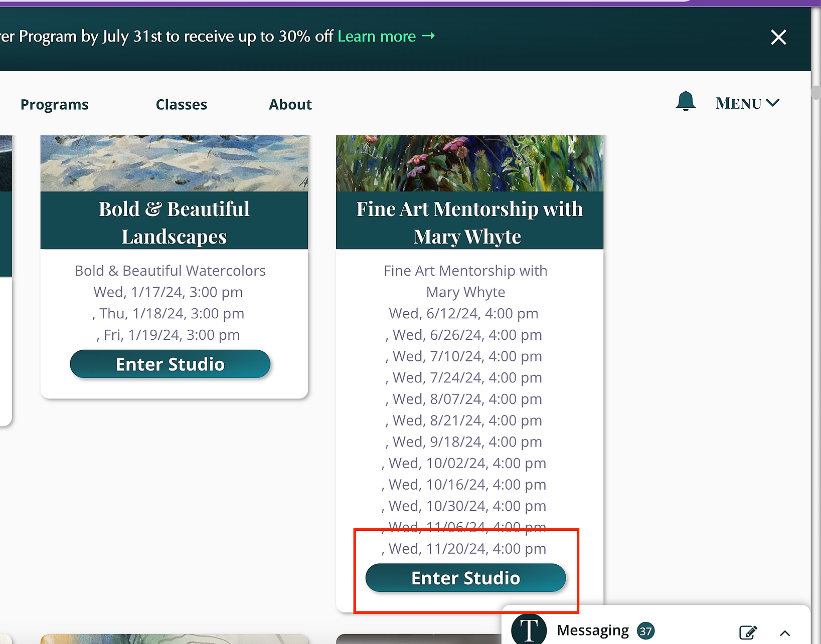Compose a new message with pencil icon
The width and height of the screenshot is (821, 644).
click(x=748, y=632)
